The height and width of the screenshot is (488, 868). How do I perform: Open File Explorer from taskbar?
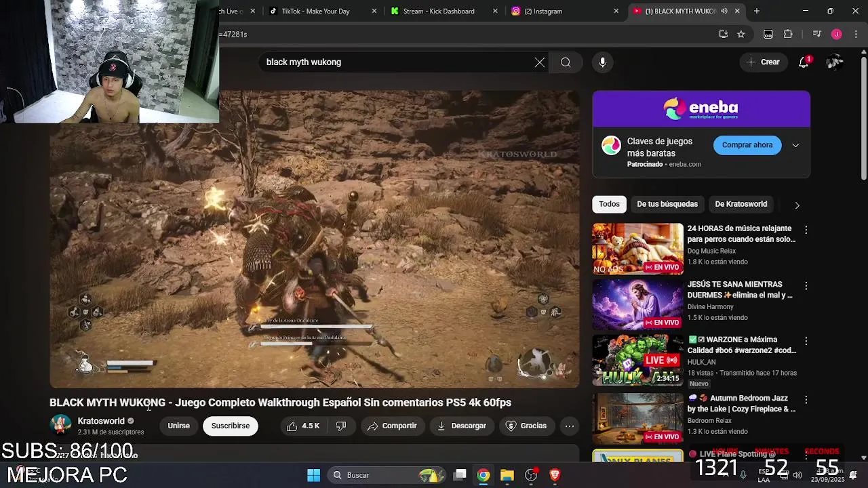507,475
